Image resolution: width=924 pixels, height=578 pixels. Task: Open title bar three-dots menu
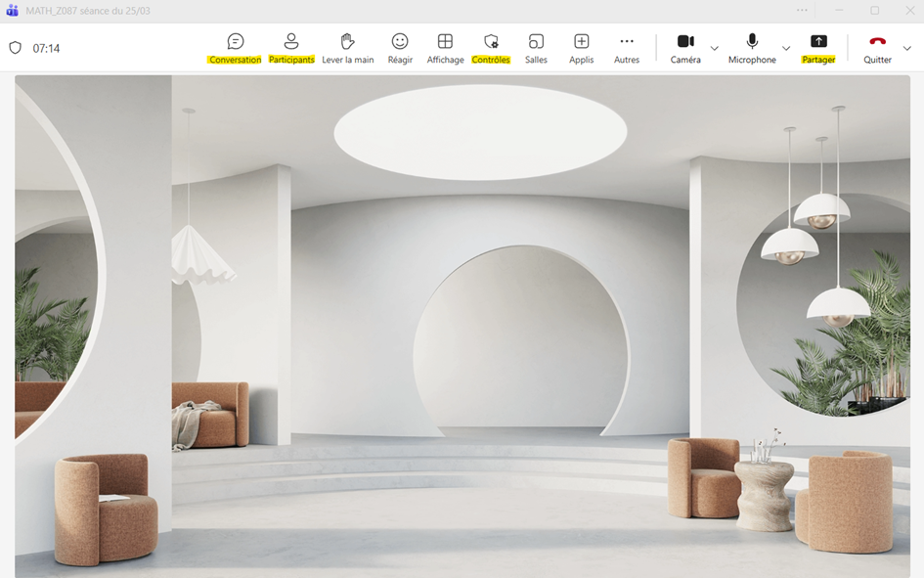coord(802,10)
